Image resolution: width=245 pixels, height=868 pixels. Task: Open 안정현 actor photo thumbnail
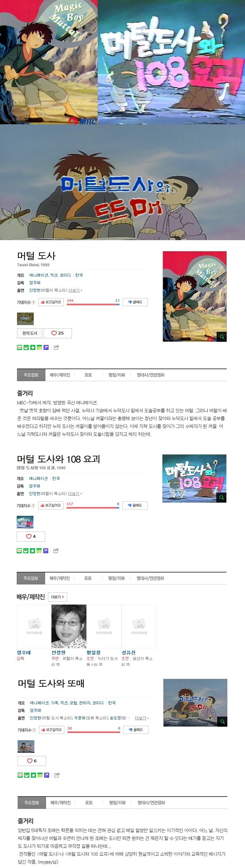[69, 626]
